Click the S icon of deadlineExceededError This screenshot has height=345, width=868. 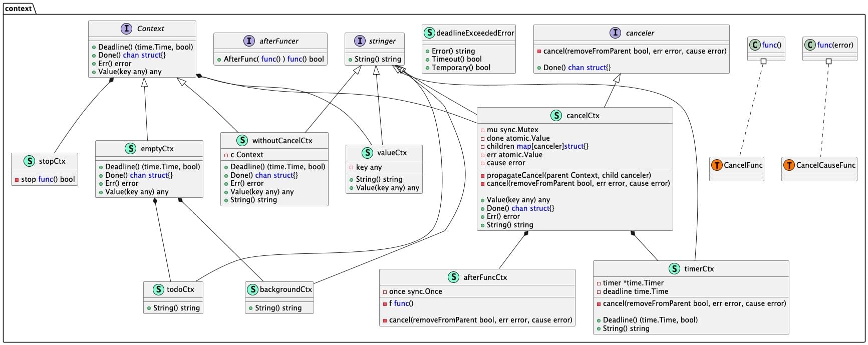click(429, 33)
